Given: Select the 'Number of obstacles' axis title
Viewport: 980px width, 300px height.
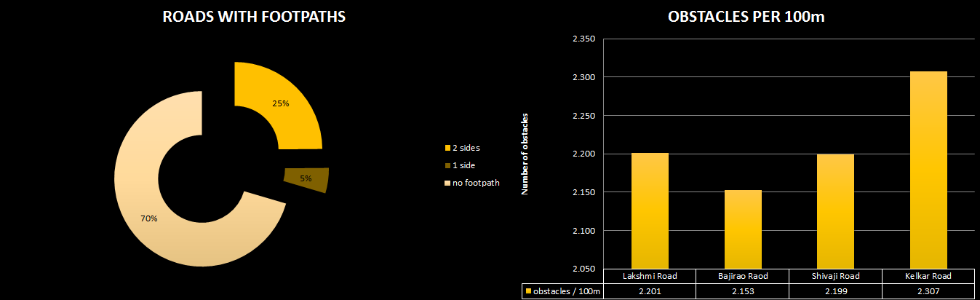Looking at the screenshot, I should [525, 154].
